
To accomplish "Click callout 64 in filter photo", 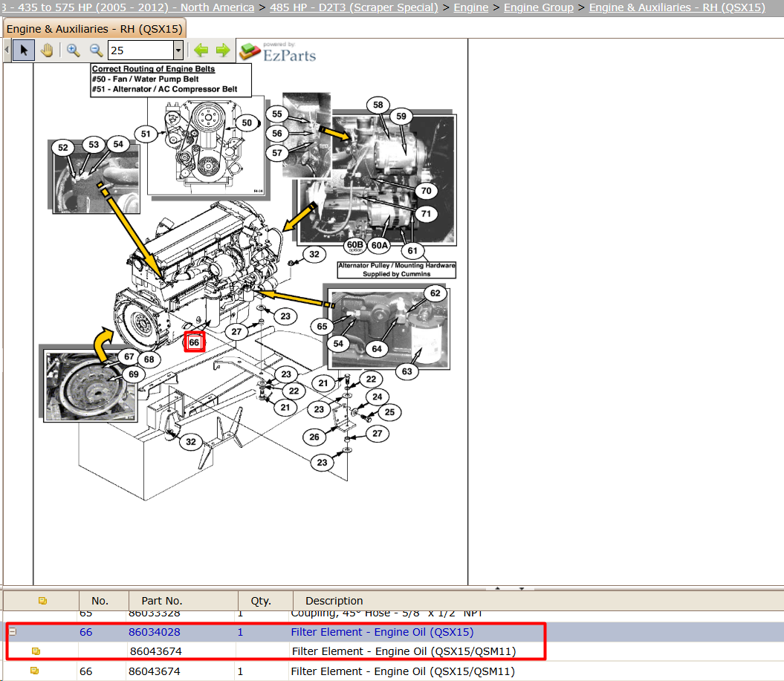I will pyautogui.click(x=377, y=349).
